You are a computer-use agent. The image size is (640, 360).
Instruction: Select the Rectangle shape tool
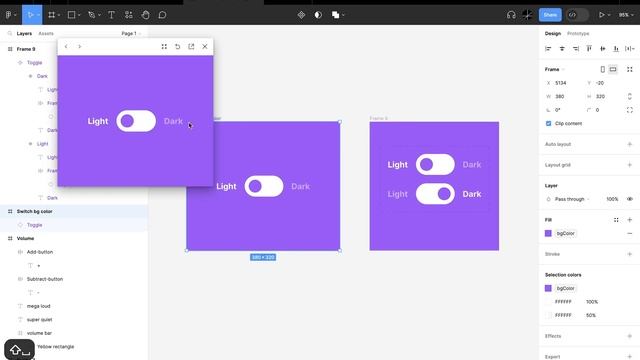click(x=71, y=15)
